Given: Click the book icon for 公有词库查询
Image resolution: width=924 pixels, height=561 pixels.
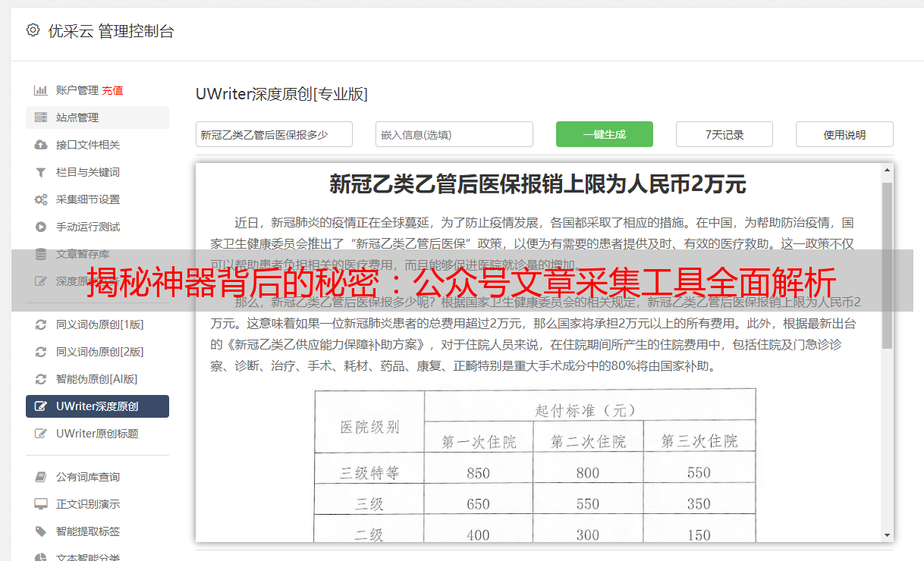Looking at the screenshot, I should [x=41, y=477].
